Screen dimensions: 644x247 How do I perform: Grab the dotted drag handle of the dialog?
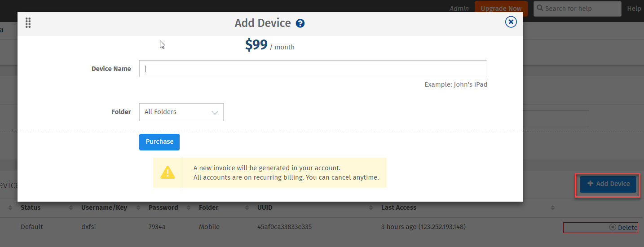(28, 23)
